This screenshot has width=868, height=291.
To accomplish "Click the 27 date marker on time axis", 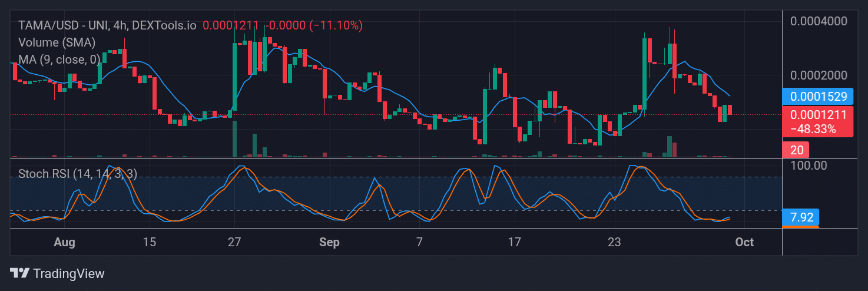I will tap(235, 242).
